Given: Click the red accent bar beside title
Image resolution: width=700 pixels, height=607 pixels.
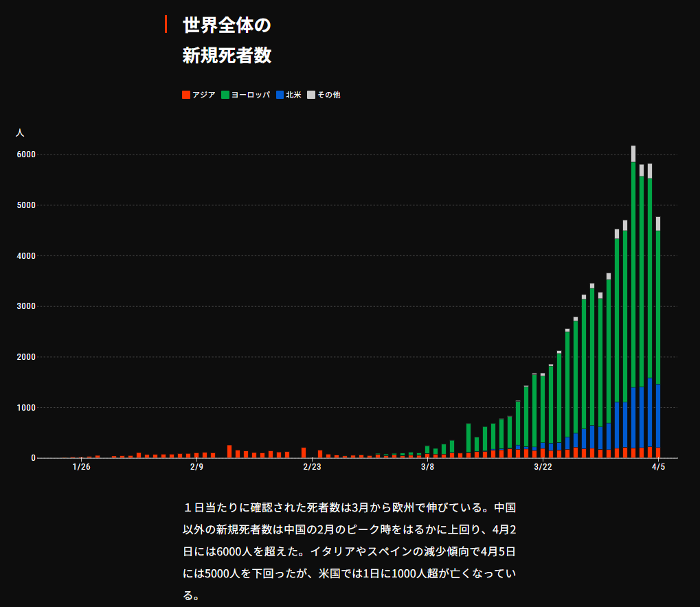Looking at the screenshot, I should click(166, 24).
